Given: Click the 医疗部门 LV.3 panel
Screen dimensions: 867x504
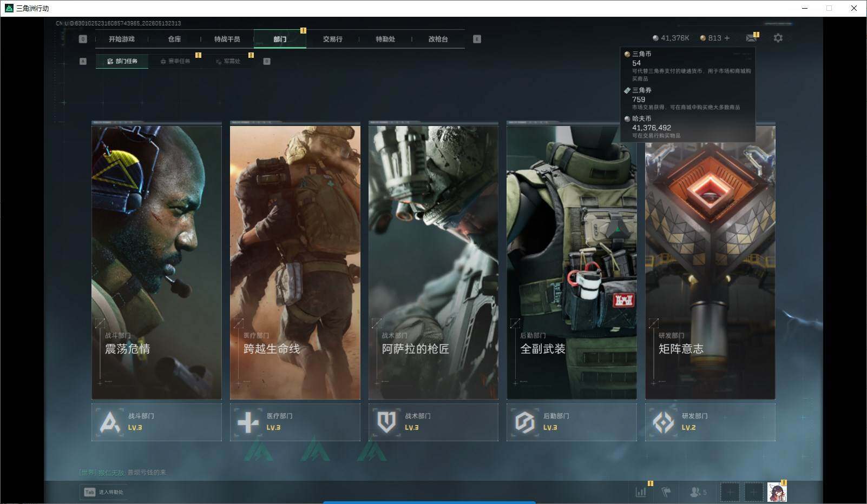Looking at the screenshot, I should pos(295,422).
